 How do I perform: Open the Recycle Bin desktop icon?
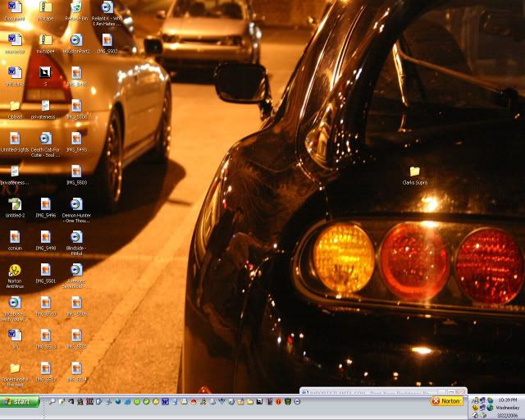pos(75,8)
